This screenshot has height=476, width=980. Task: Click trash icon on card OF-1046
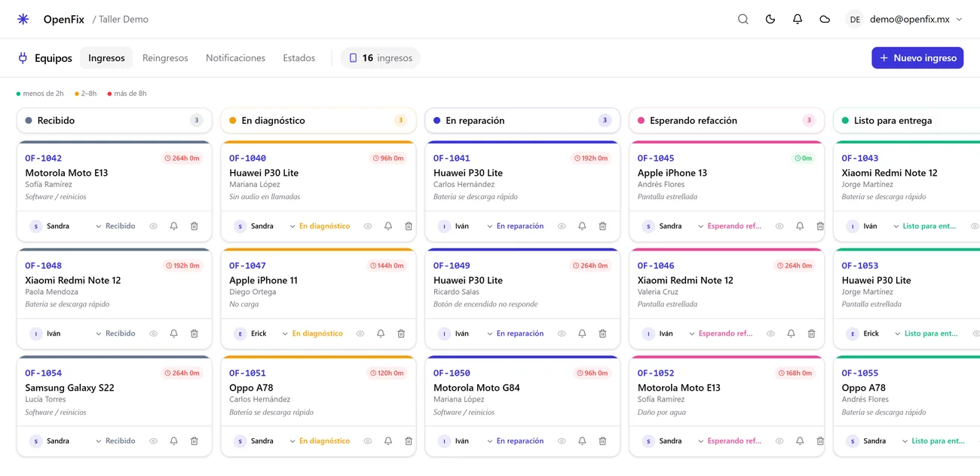[811, 333]
